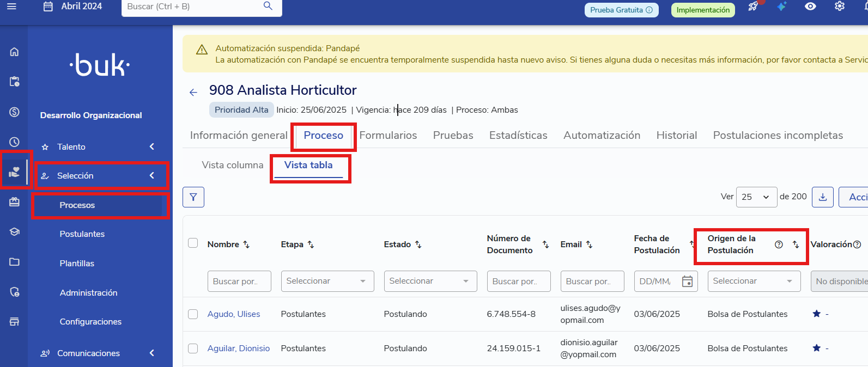Collapse the Selección sidebar section
Screen dimensions: 868x367
point(152,175)
